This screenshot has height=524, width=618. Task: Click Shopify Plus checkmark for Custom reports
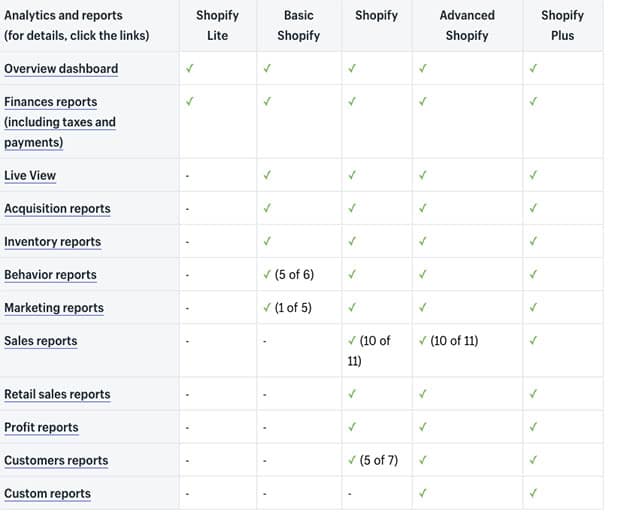click(533, 493)
